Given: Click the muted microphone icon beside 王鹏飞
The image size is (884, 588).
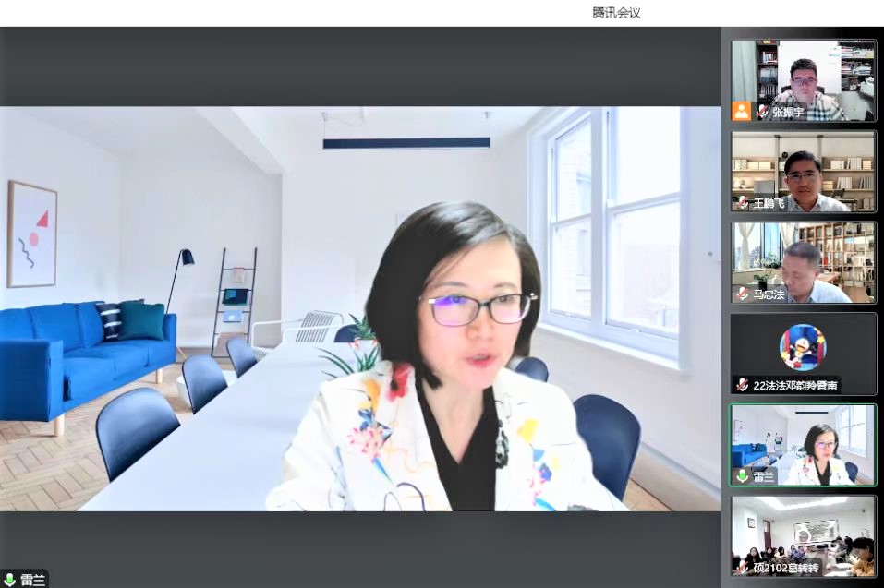Looking at the screenshot, I should (x=742, y=203).
